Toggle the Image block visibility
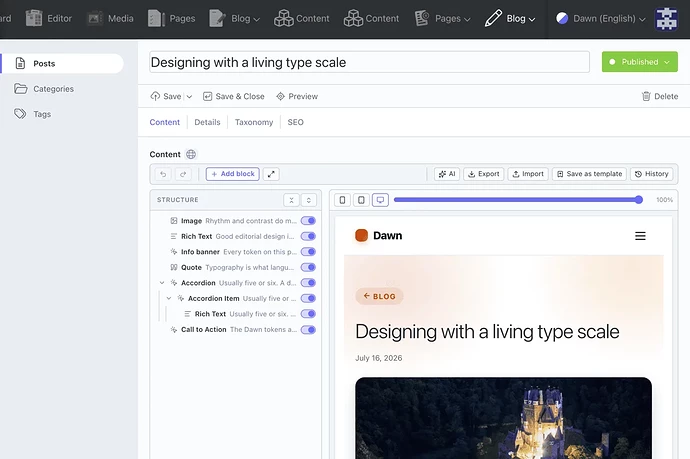This screenshot has width=690, height=459. pos(308,221)
